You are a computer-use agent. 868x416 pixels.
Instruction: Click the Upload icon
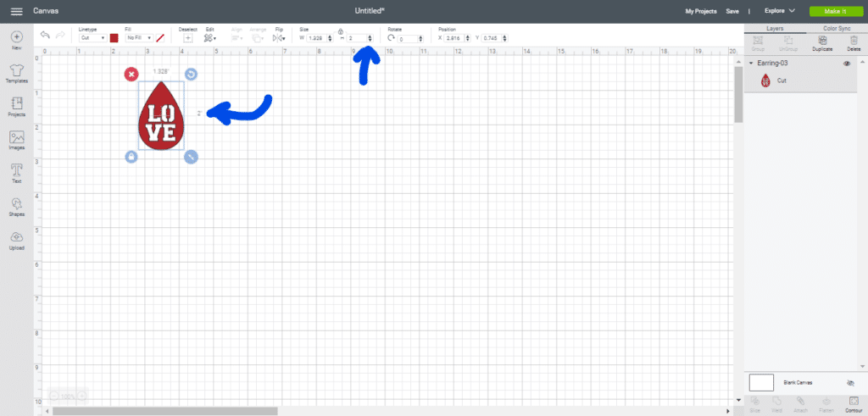tap(16, 241)
